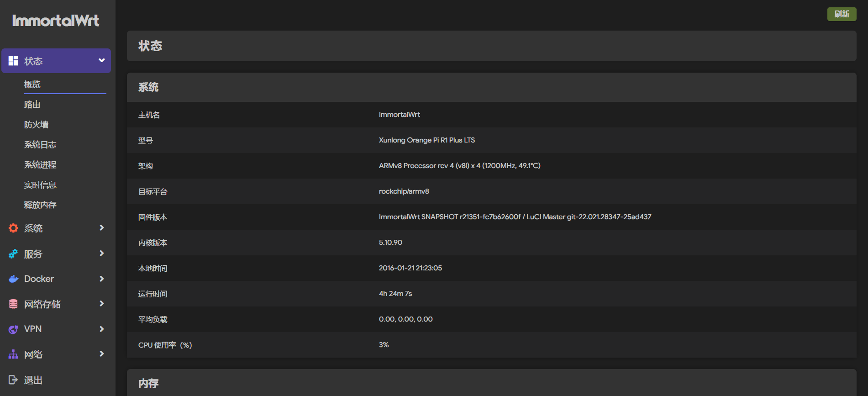
Task: Open the 路由 submenu item
Action: click(32, 105)
